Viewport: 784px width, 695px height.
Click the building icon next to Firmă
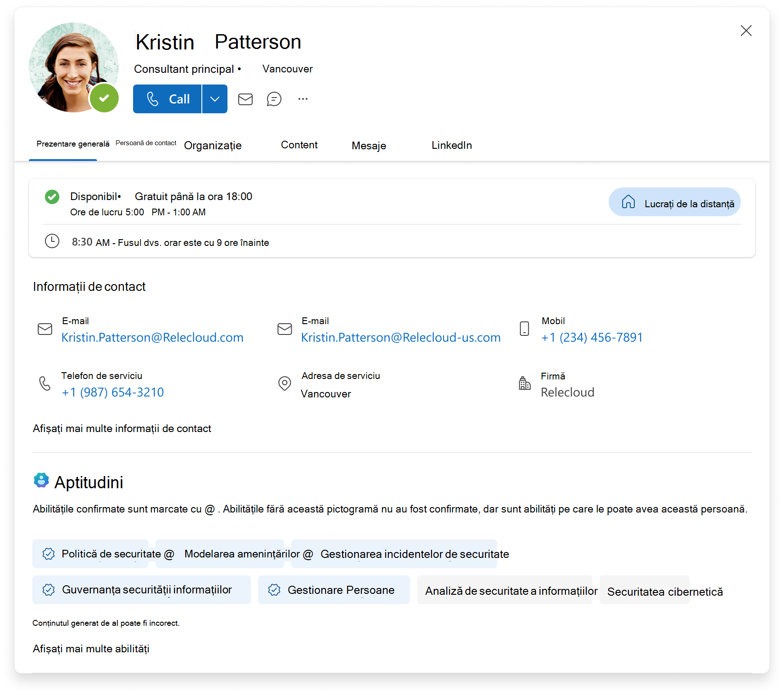525,383
